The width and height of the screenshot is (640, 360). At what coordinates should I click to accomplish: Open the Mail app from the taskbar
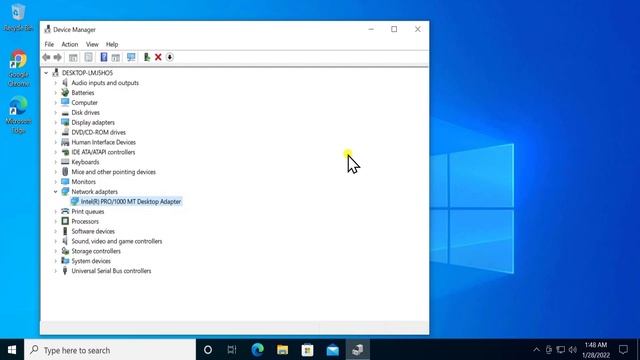point(333,350)
